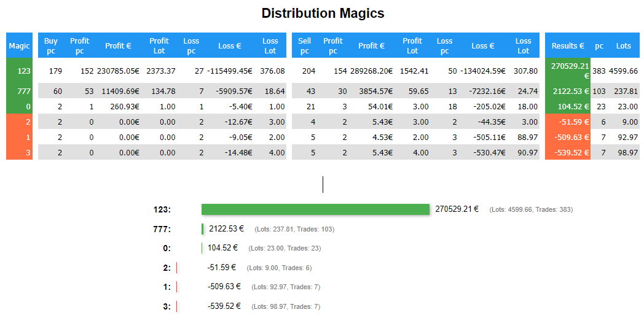Select the green Magic 777 cell
644x323 pixels.
click(x=19, y=91)
